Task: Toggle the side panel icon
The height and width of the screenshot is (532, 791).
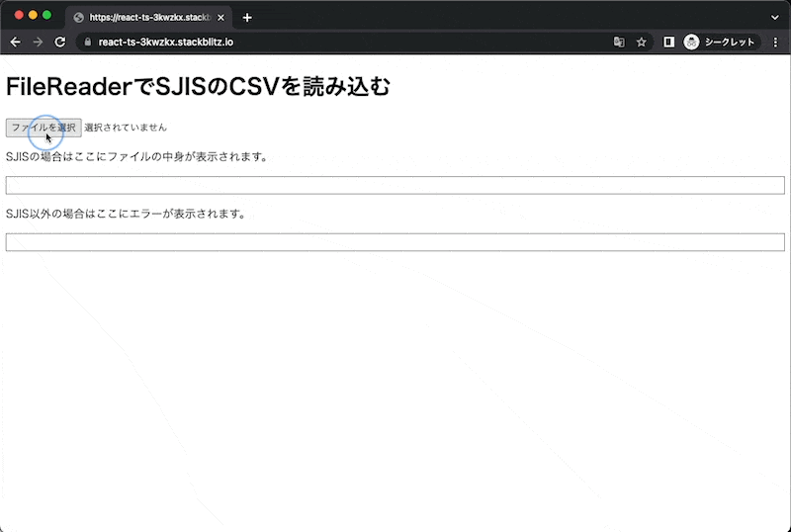Action: tap(669, 43)
